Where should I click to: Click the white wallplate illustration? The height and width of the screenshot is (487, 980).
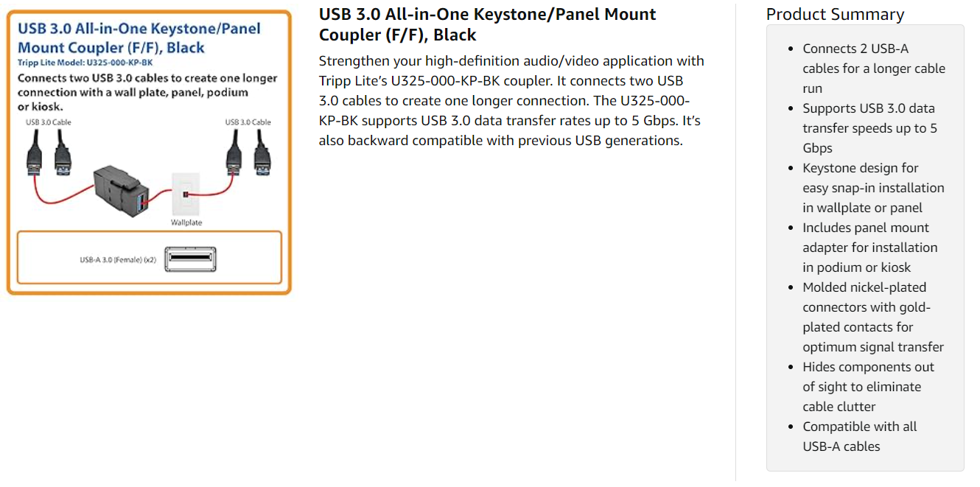(x=186, y=195)
